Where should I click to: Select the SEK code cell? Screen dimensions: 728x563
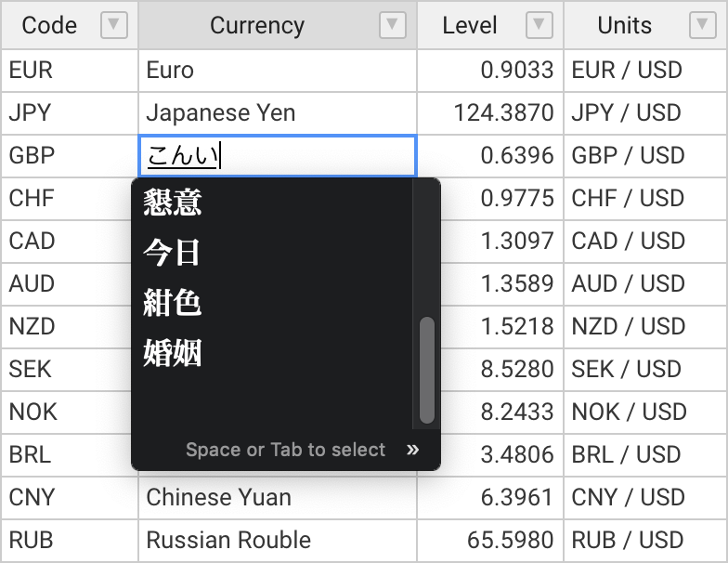pos(70,370)
